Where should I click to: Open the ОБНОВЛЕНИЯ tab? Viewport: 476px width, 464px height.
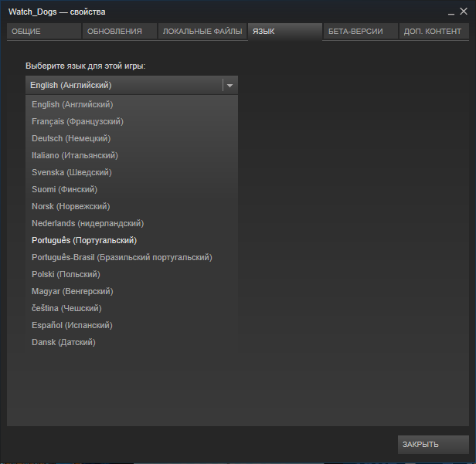(x=120, y=31)
